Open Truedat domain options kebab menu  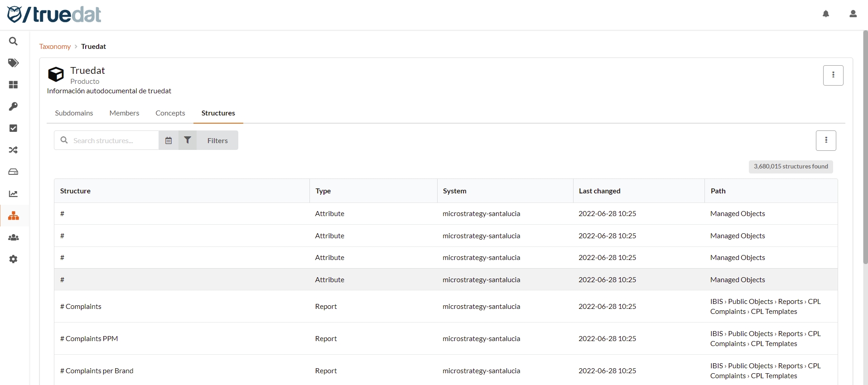coord(833,75)
